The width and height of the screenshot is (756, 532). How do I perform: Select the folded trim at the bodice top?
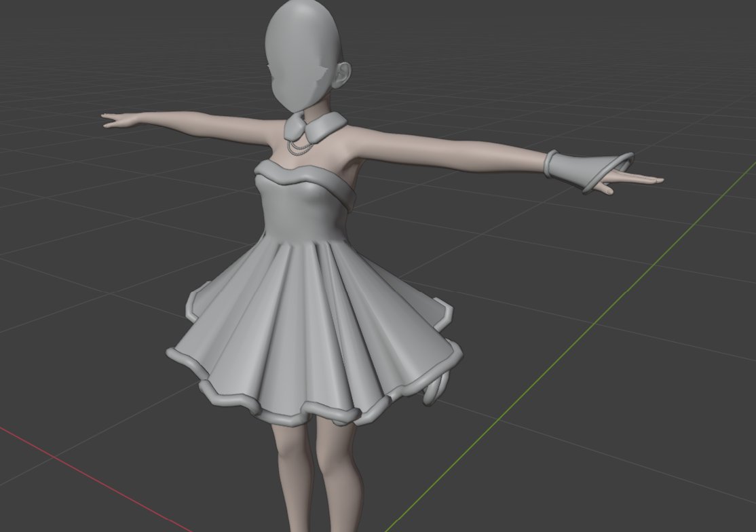click(304, 180)
